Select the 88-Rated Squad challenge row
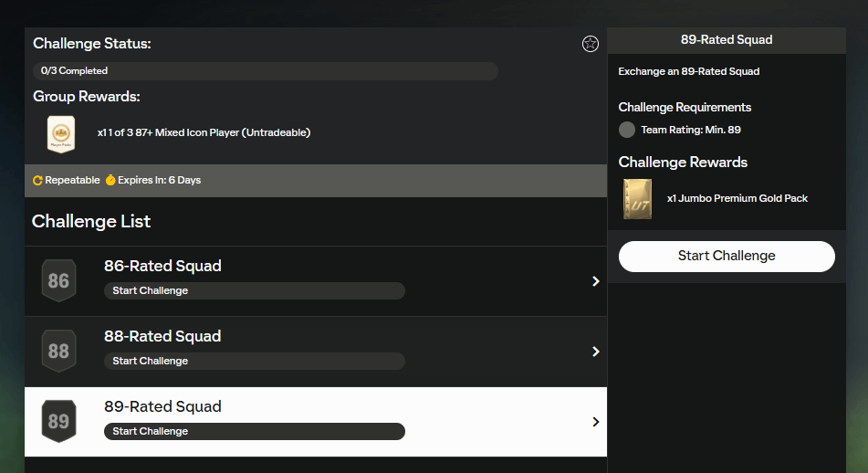 pos(316,352)
